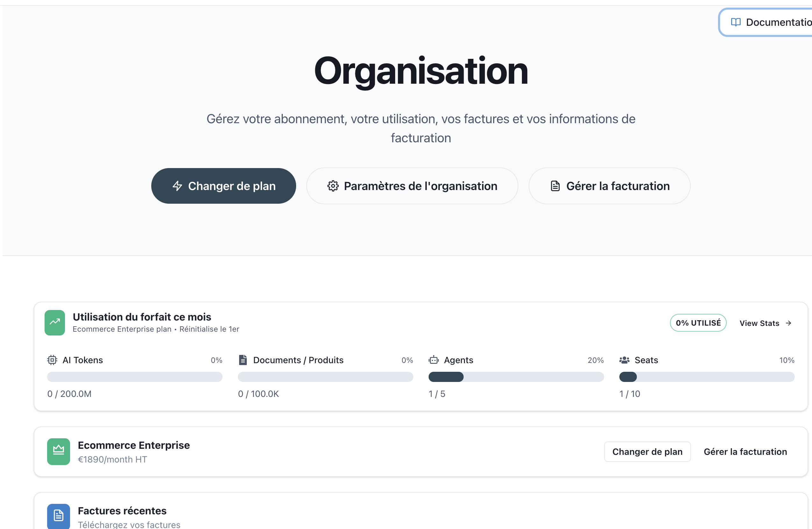This screenshot has width=812, height=529.
Task: Click the blue Factures récentes document icon
Action: click(x=58, y=516)
